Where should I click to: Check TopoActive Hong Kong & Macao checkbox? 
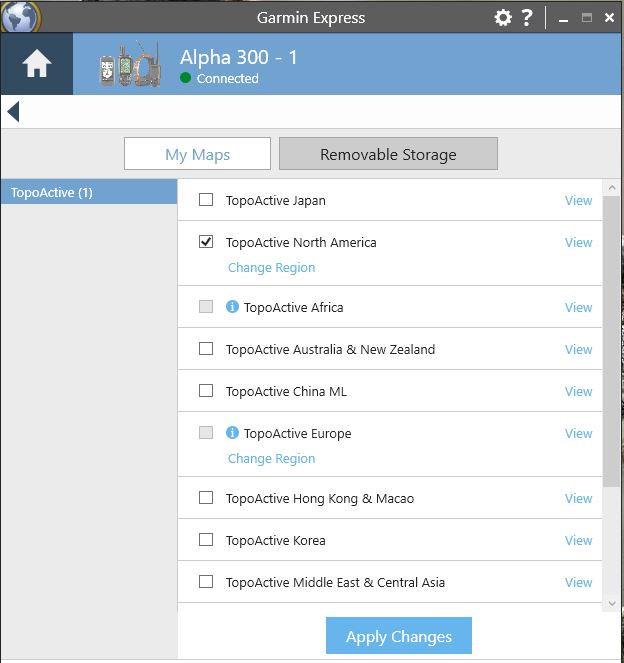click(x=206, y=497)
